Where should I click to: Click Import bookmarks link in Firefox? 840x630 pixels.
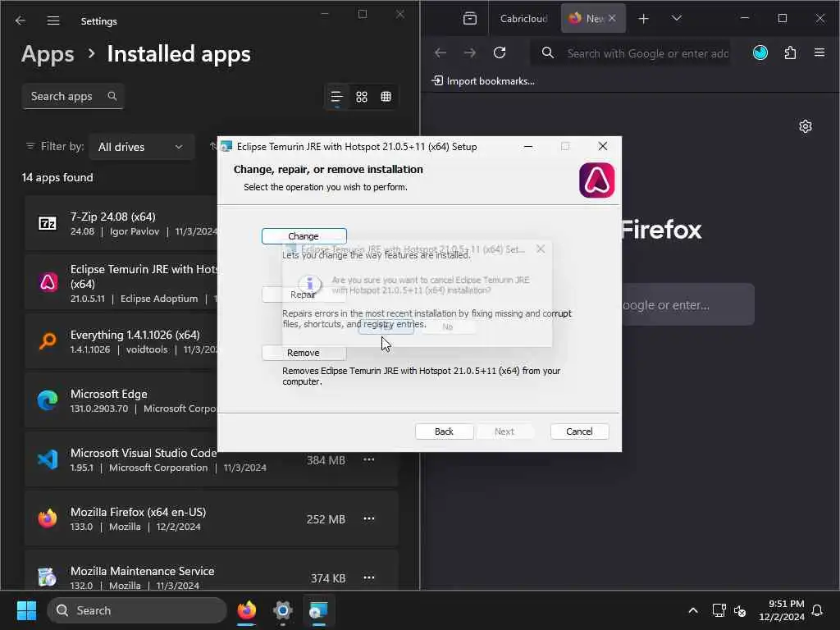click(483, 81)
